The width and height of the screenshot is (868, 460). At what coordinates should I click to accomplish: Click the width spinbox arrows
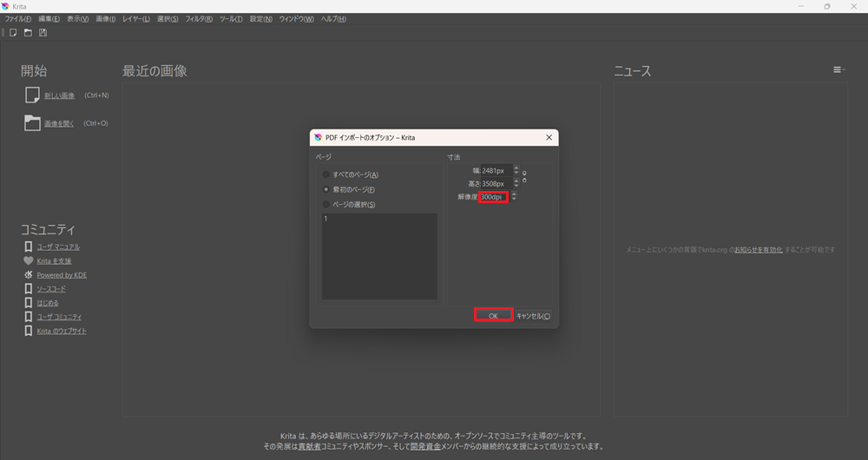[x=516, y=170]
